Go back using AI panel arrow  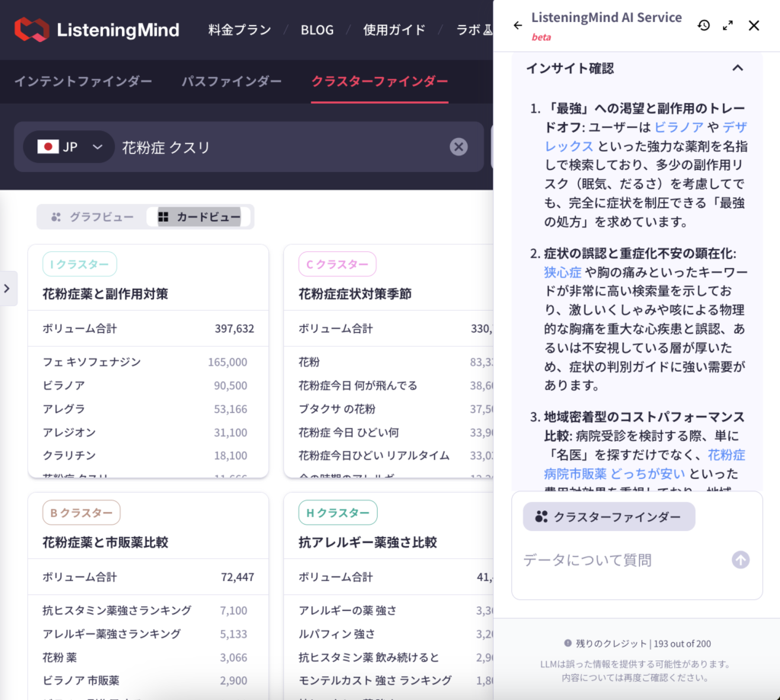tap(518, 25)
